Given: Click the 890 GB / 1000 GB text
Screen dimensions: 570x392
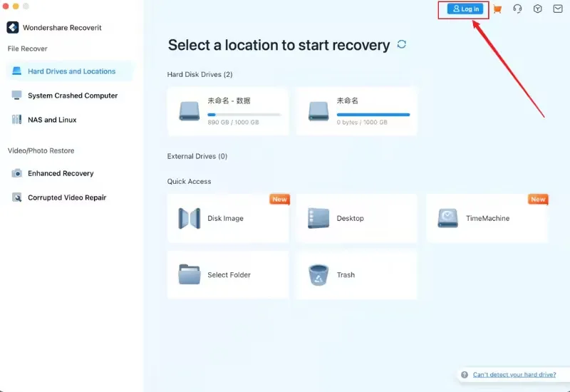Looking at the screenshot, I should click(x=233, y=123).
